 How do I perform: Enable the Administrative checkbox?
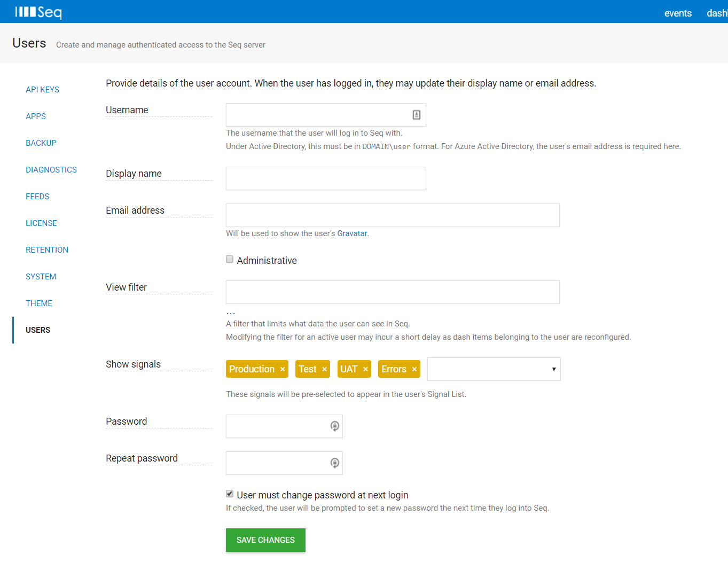[229, 259]
